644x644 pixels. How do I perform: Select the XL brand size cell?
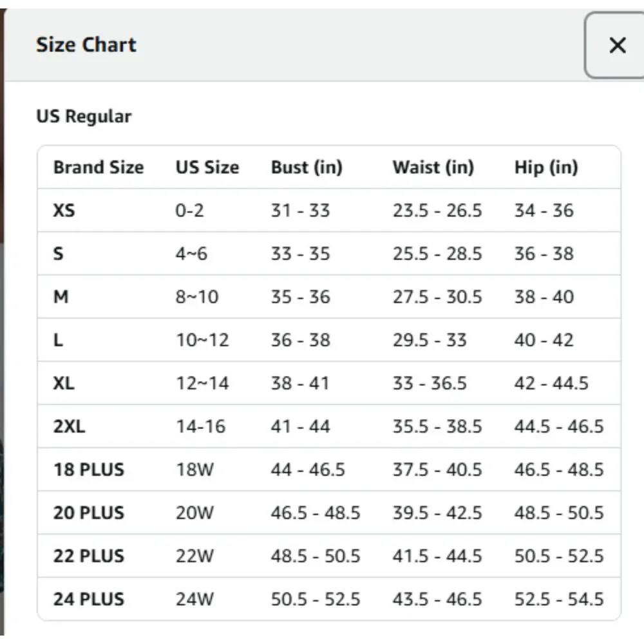pos(64,383)
